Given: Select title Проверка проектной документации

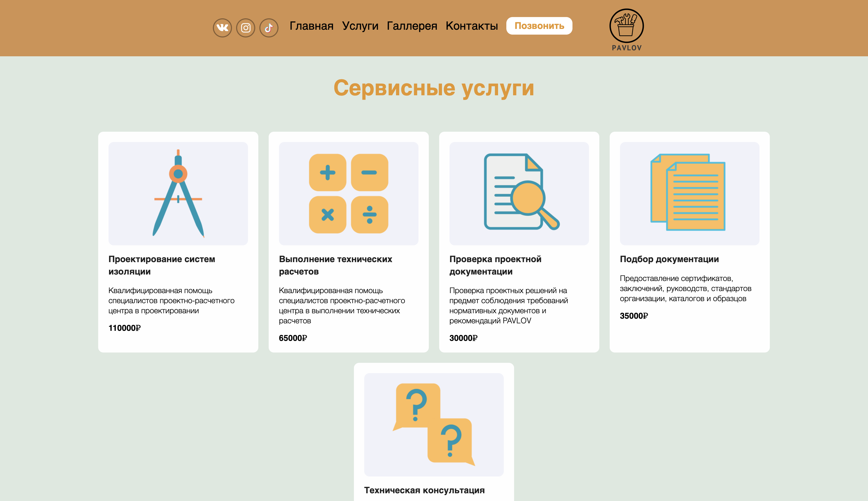Looking at the screenshot, I should coord(495,265).
